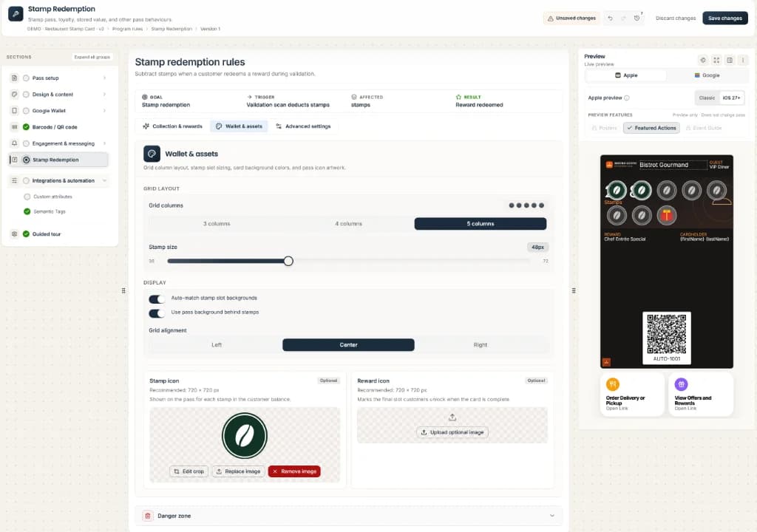This screenshot has height=532, width=757.
Task: Expand the Pass setup section chevron
Action: click(104, 78)
